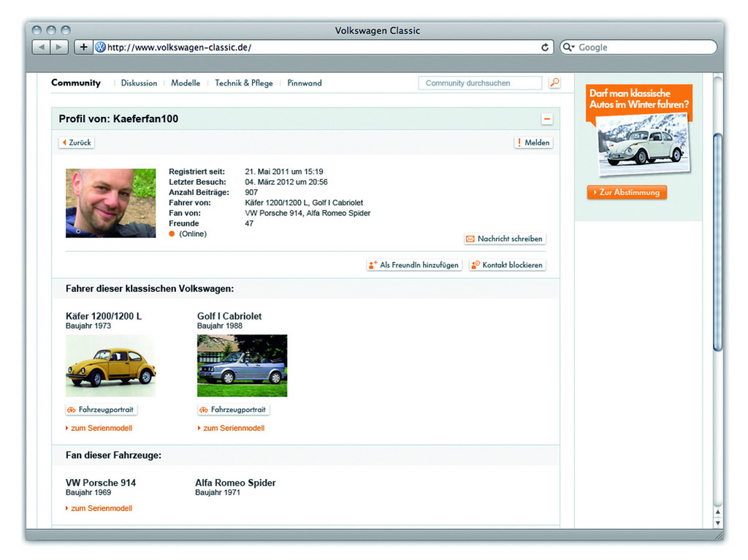
Task: Click the Golf I Cabriolet heading
Action: [x=229, y=315]
